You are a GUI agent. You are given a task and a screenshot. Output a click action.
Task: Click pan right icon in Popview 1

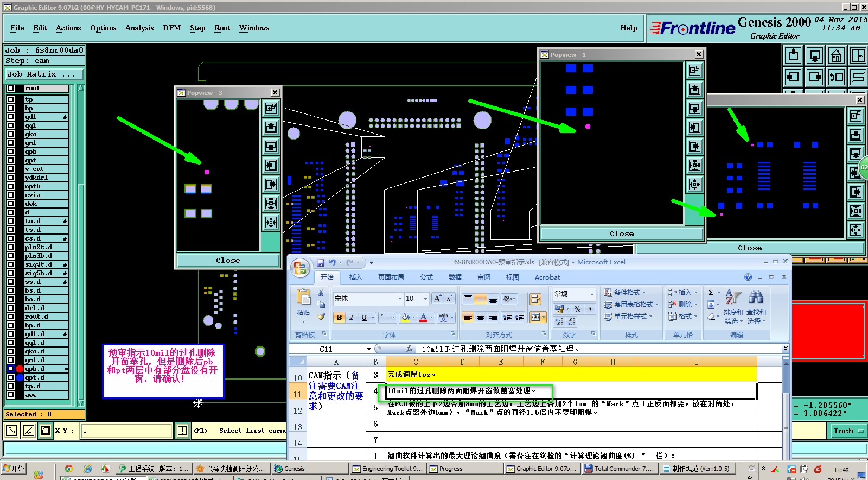[x=694, y=147]
